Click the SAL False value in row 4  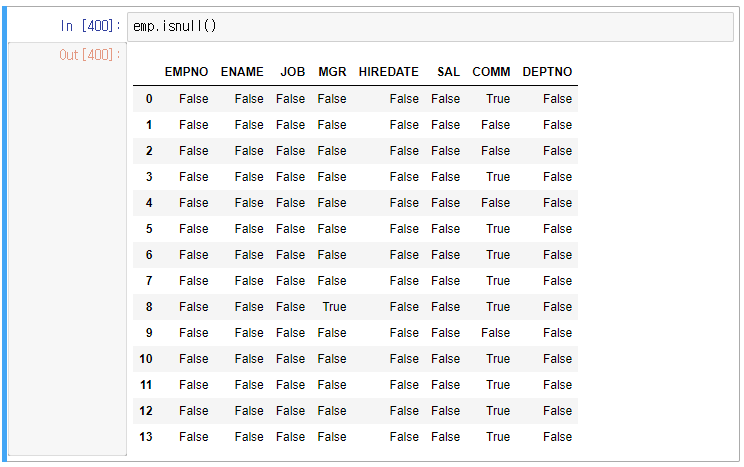tap(446, 203)
